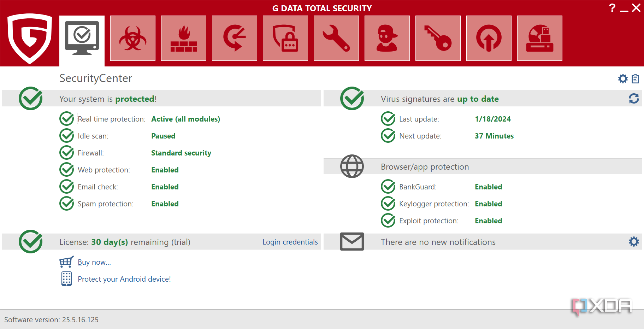Open the Backup restore arrow tab
The height and width of the screenshot is (329, 644).
(x=235, y=38)
